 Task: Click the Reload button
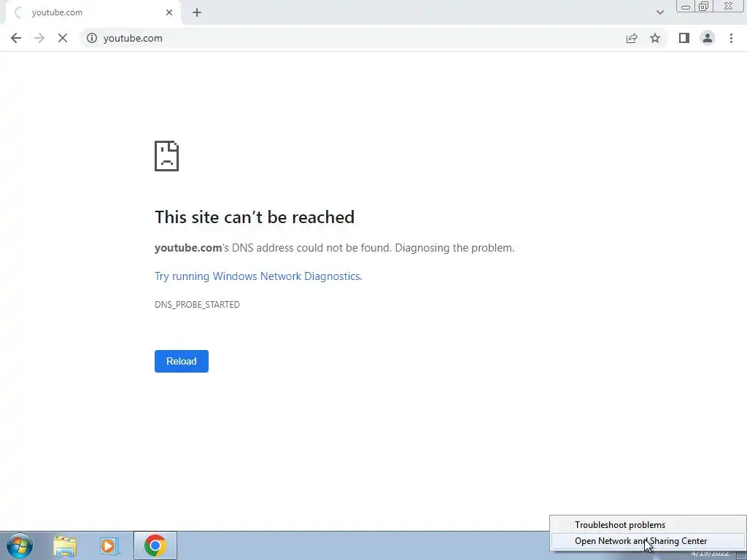(182, 361)
